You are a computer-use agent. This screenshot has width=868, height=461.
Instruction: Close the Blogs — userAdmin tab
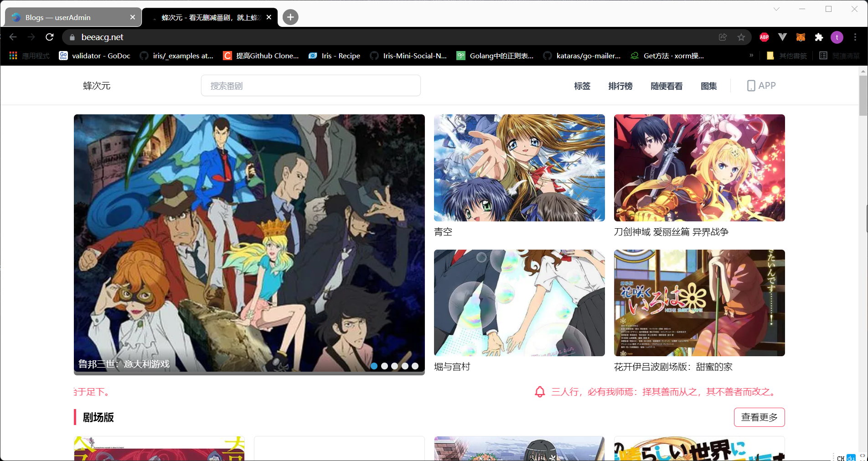click(x=133, y=17)
